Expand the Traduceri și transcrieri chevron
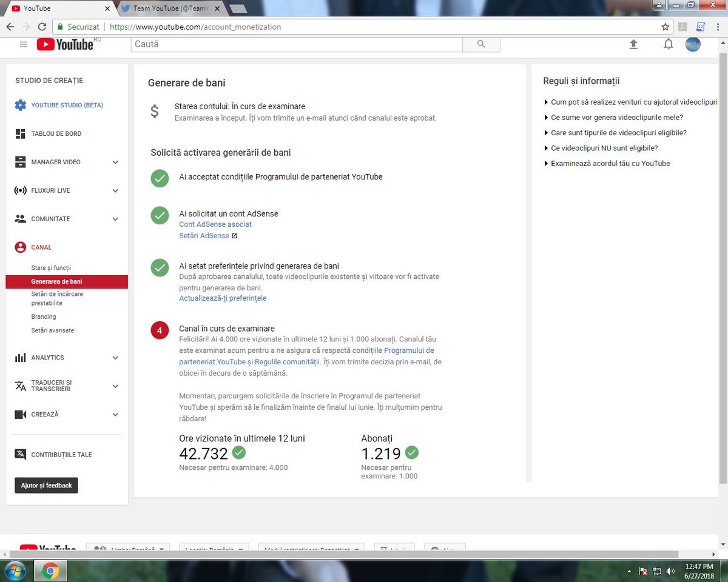728x582 pixels. [115, 386]
